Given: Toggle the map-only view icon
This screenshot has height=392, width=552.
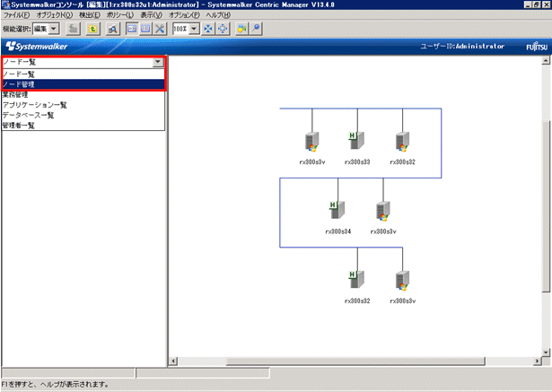Looking at the screenshot, I should (x=145, y=29).
